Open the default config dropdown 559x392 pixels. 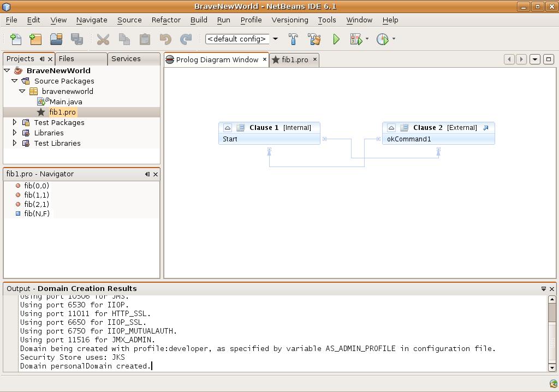pyautogui.click(x=275, y=39)
